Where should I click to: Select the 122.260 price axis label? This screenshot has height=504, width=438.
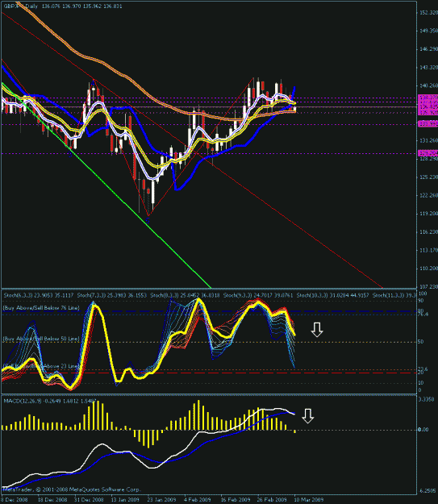point(428,195)
